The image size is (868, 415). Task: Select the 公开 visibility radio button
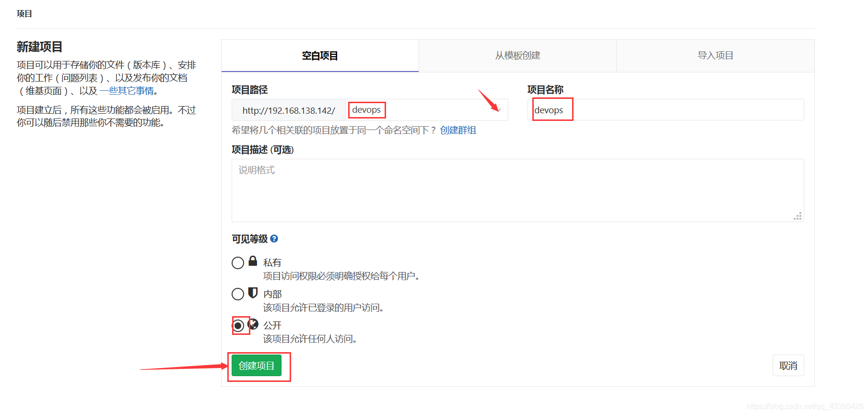pyautogui.click(x=238, y=326)
